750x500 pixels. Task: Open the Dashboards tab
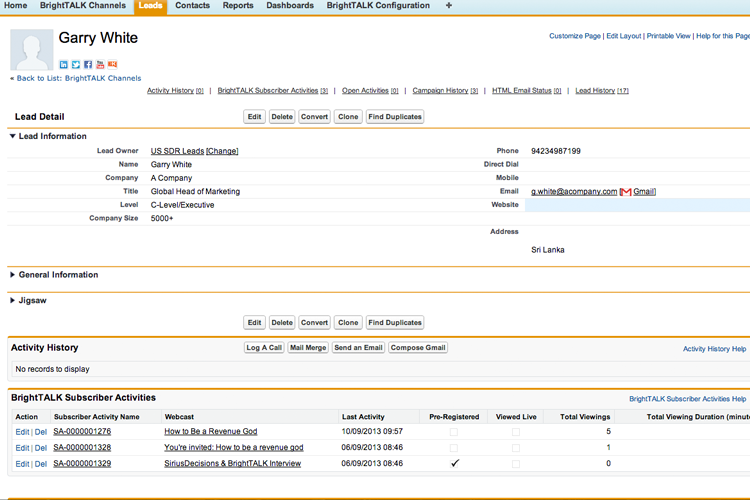click(x=289, y=6)
